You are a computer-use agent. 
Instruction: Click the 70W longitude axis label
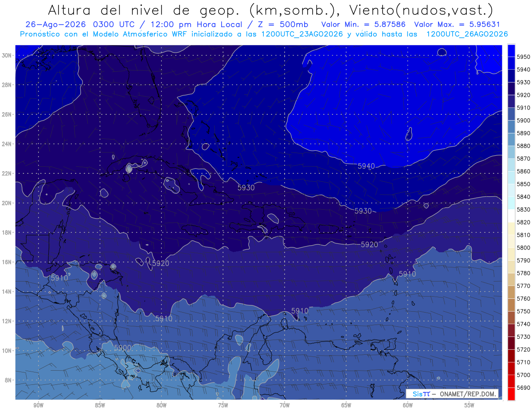pyautogui.click(x=285, y=405)
